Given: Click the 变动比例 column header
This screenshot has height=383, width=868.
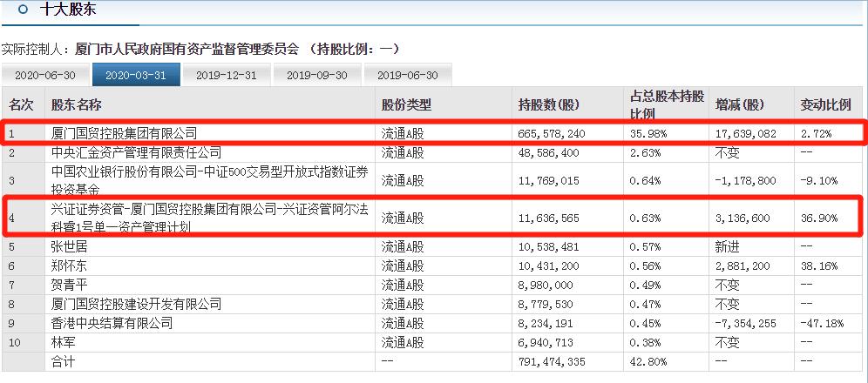Looking at the screenshot, I should click(x=824, y=105).
